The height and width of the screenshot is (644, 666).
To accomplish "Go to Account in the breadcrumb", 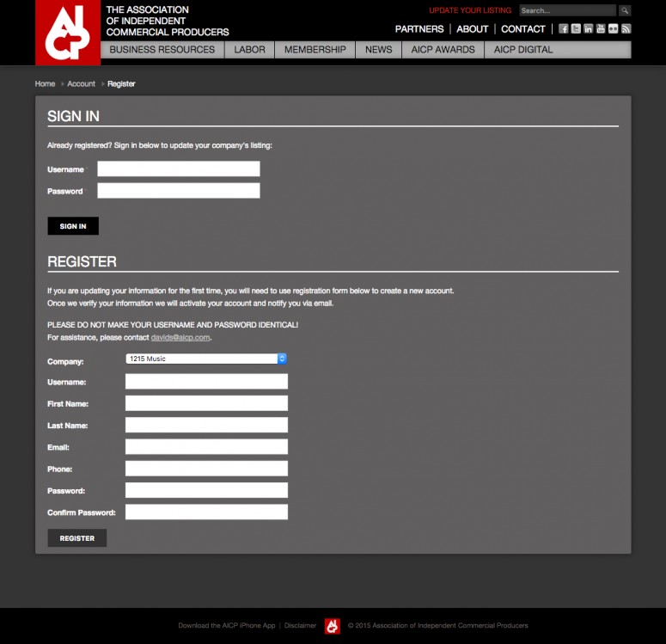I will coord(81,83).
